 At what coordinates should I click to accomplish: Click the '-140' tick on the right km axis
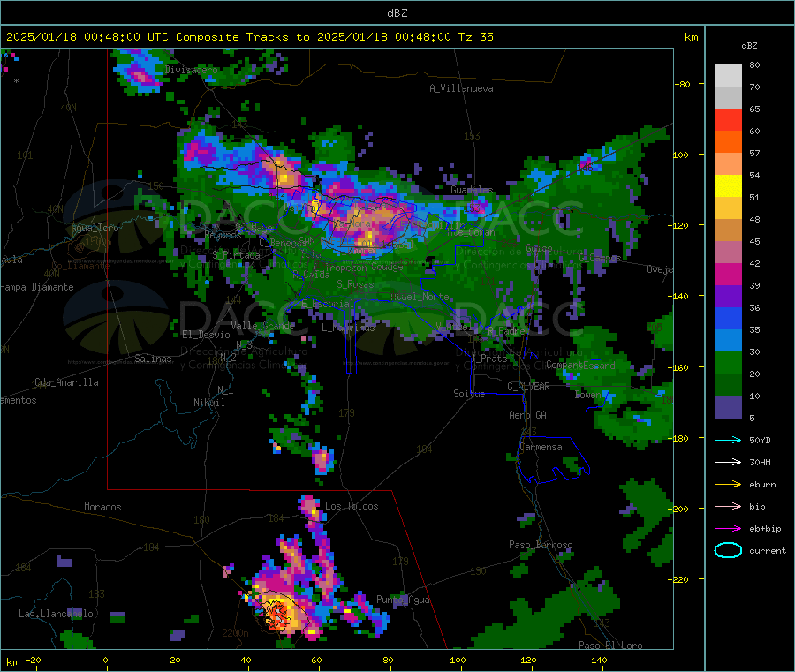point(680,296)
